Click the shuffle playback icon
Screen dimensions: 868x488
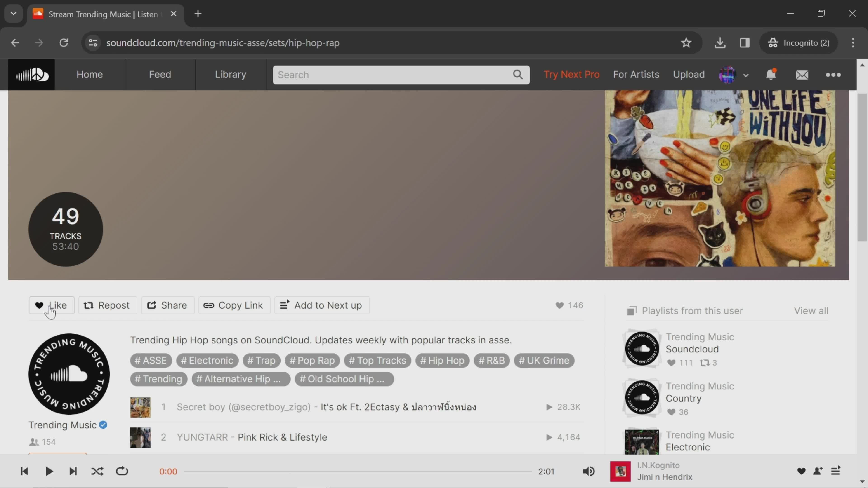point(97,471)
